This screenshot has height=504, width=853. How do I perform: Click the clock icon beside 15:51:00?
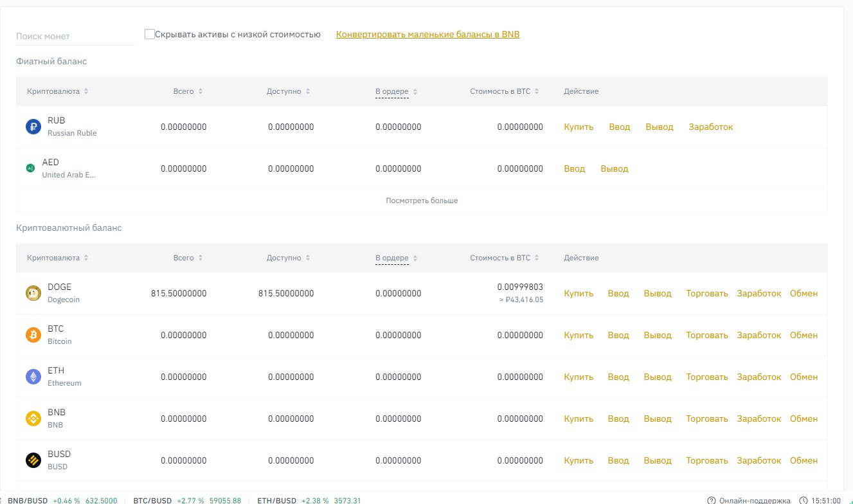coord(804,500)
